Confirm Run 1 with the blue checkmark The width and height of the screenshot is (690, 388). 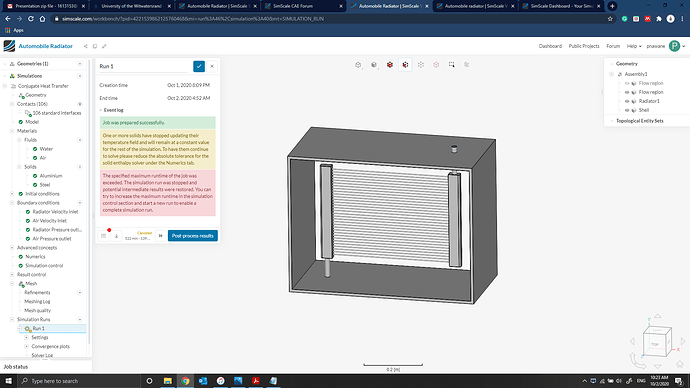[x=199, y=66]
